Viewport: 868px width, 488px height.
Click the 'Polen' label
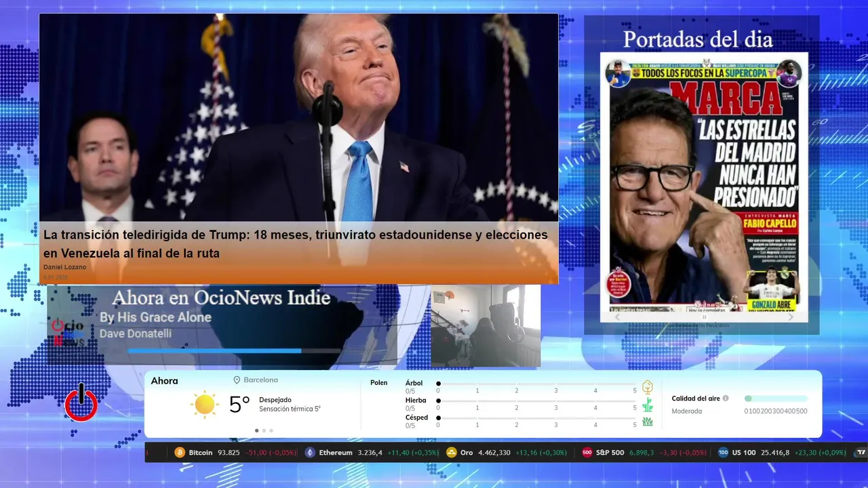click(x=379, y=383)
